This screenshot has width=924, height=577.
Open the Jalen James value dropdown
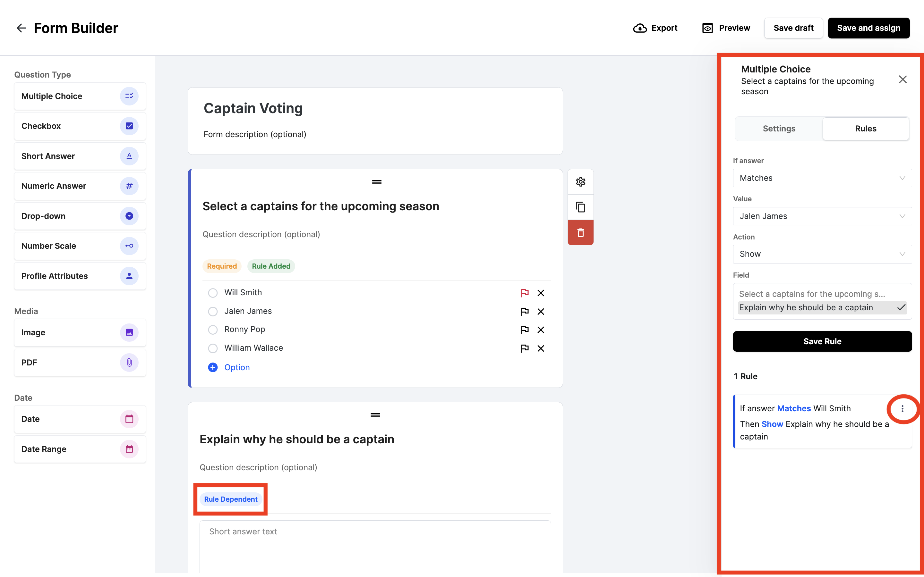(822, 216)
